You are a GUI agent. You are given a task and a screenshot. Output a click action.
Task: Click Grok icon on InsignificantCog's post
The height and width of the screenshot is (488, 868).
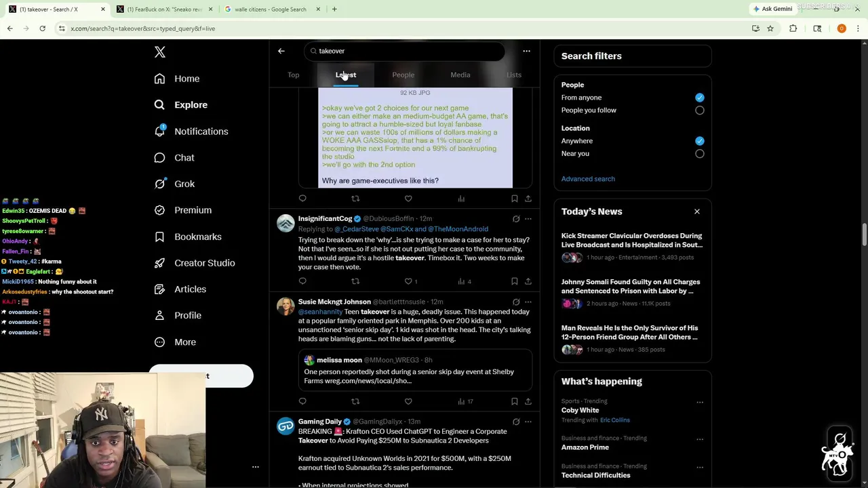(x=516, y=219)
